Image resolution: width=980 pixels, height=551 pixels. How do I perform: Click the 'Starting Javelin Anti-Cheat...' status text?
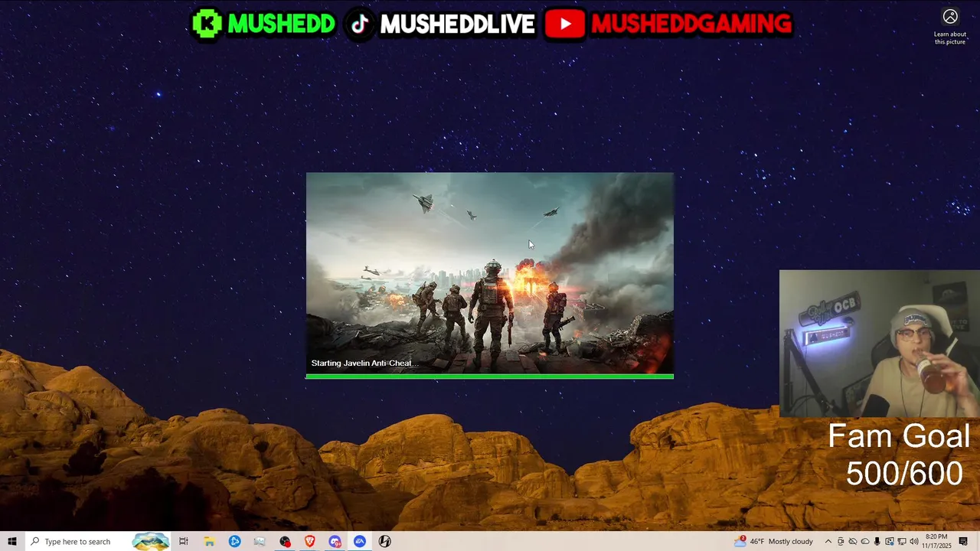tap(364, 364)
